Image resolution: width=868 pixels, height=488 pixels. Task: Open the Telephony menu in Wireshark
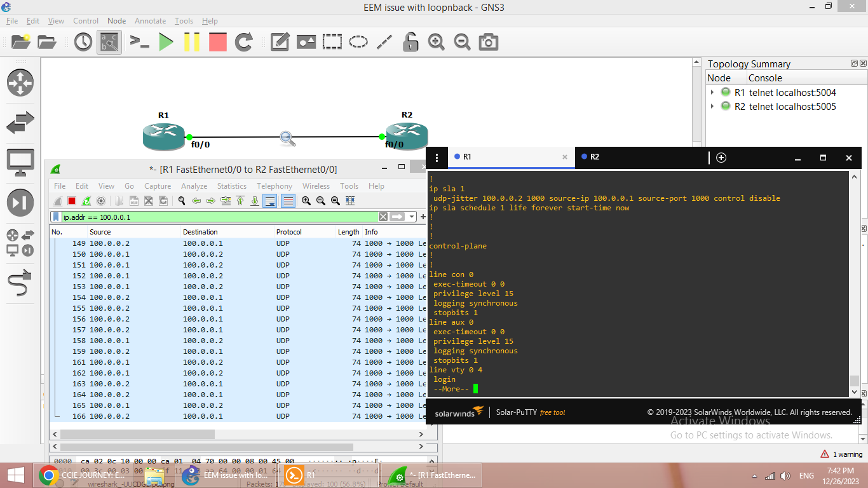coord(274,186)
